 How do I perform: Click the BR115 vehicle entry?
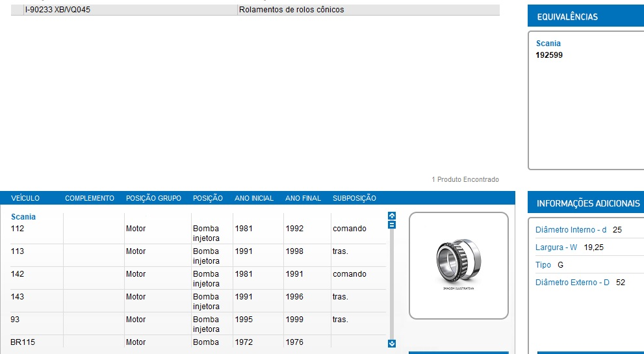pyautogui.click(x=23, y=342)
